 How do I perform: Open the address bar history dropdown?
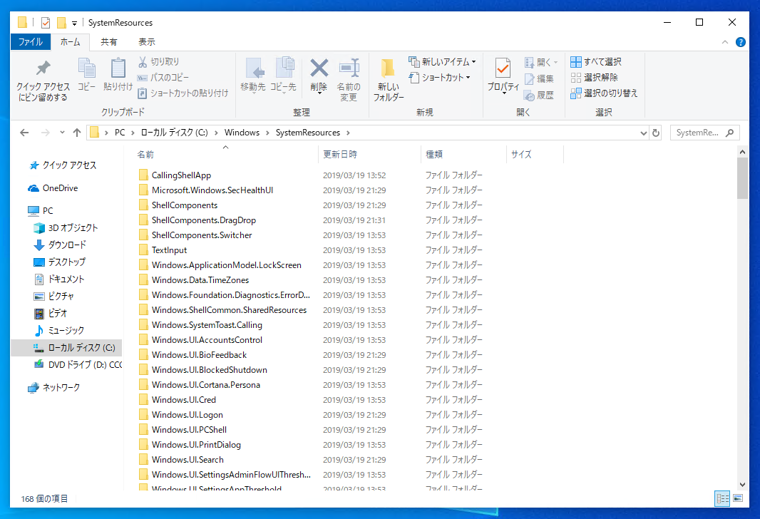pyautogui.click(x=643, y=133)
